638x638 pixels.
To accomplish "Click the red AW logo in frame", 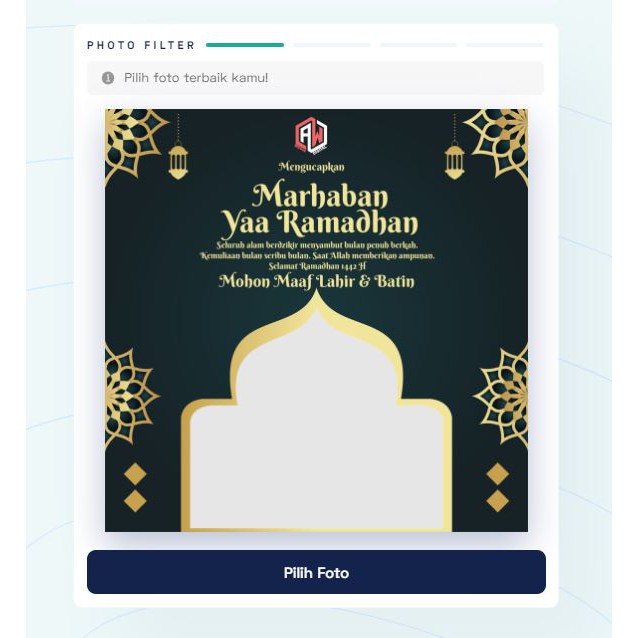I will 311,135.
